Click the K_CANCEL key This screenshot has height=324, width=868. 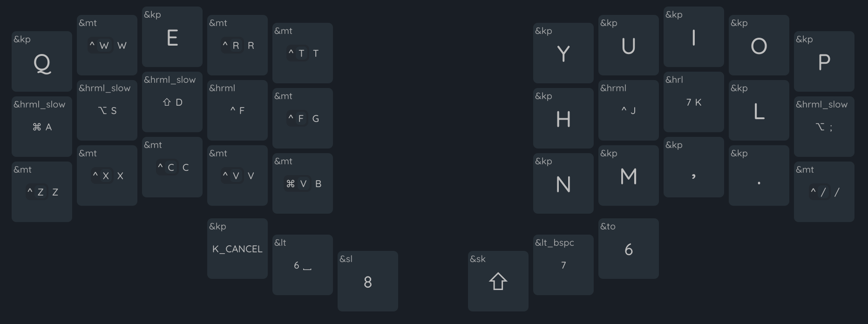[x=237, y=249]
